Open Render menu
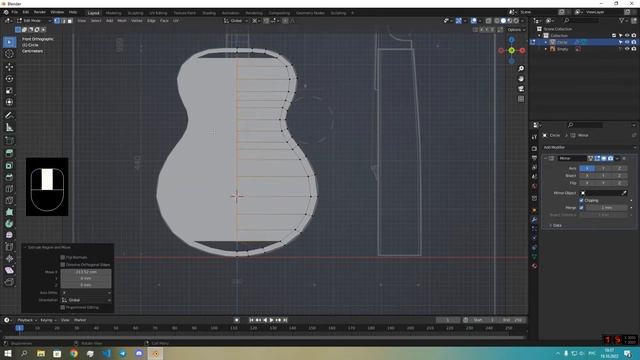Viewport: 640px width, 360px height. pyautogui.click(x=40, y=13)
